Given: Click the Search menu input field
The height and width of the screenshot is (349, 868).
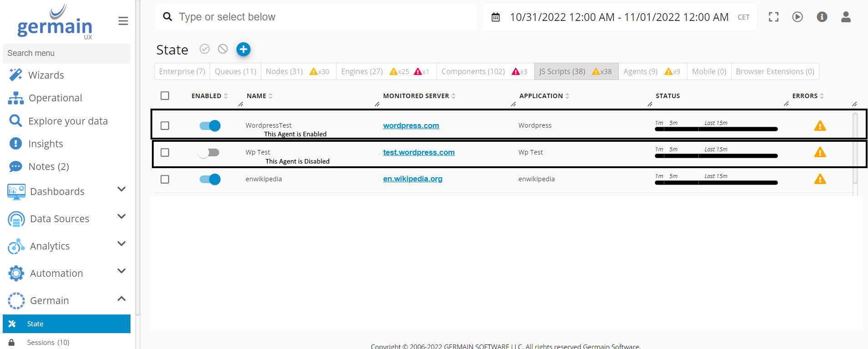Looking at the screenshot, I should click(x=66, y=53).
